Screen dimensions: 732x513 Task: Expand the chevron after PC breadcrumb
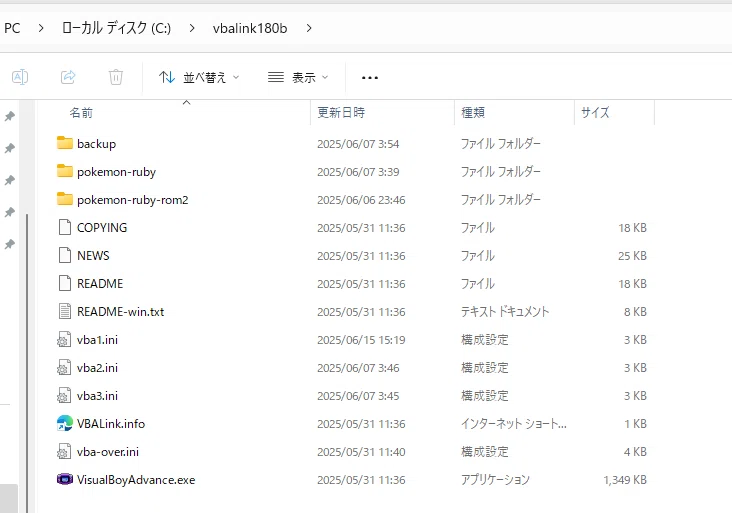(41, 28)
